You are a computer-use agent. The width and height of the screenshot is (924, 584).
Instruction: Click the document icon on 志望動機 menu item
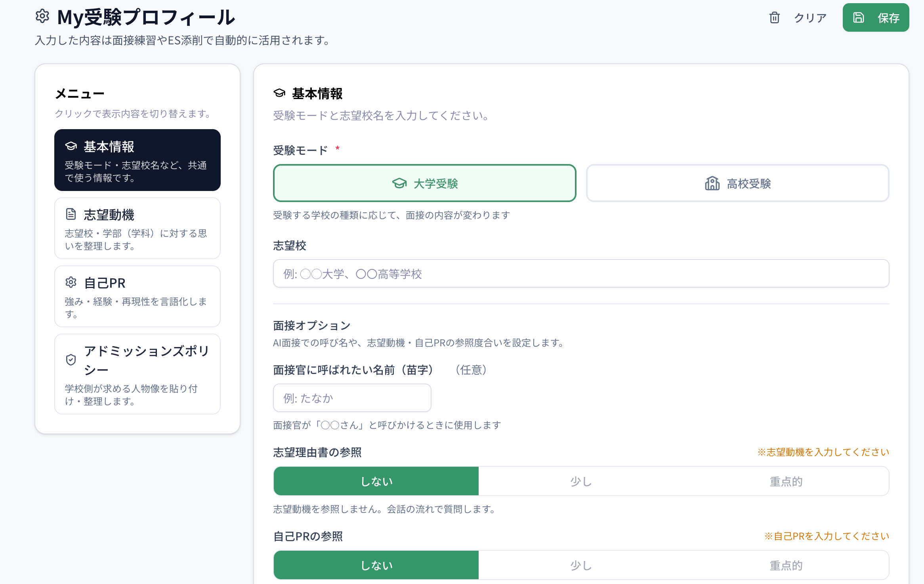(71, 214)
